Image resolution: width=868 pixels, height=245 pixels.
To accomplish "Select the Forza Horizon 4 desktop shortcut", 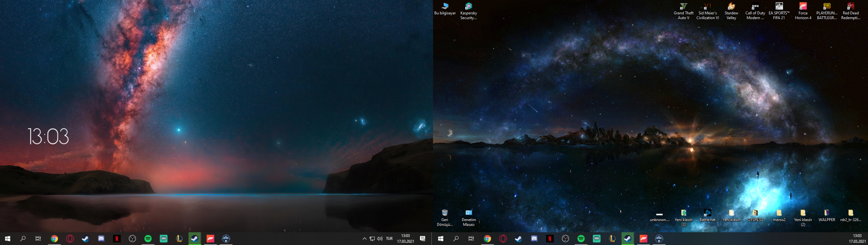I will (803, 11).
